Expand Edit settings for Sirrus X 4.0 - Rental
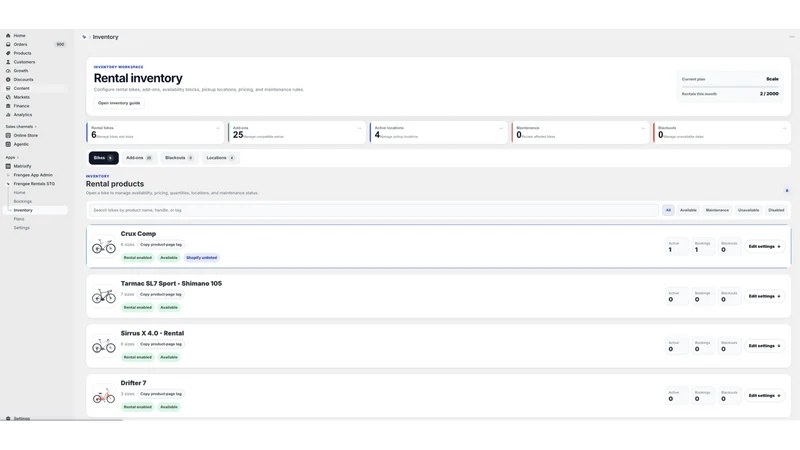The height and width of the screenshot is (450, 800). click(x=764, y=346)
